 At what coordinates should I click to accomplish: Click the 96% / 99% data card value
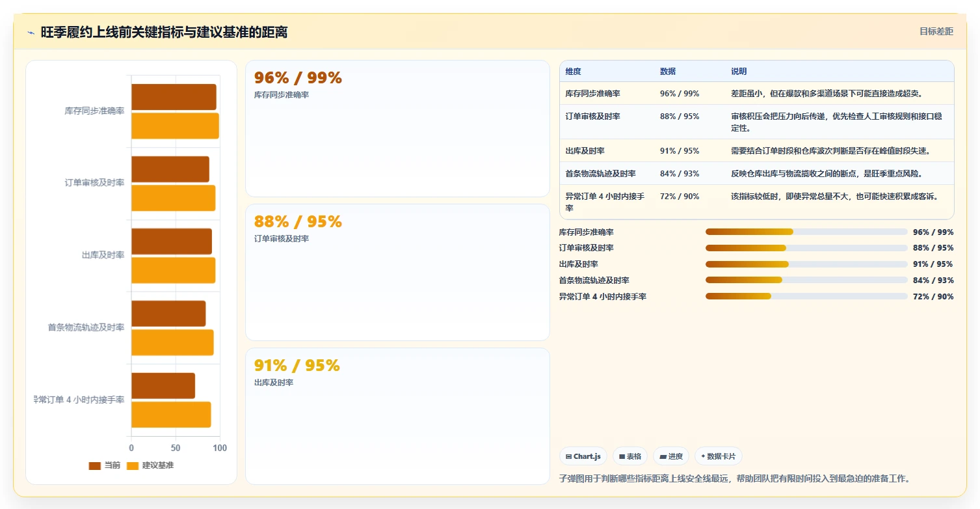298,78
